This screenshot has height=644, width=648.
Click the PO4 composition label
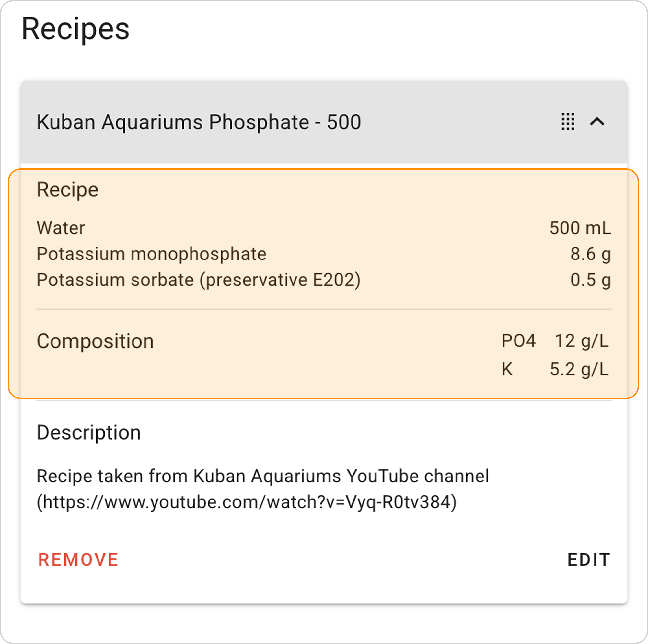(518, 341)
